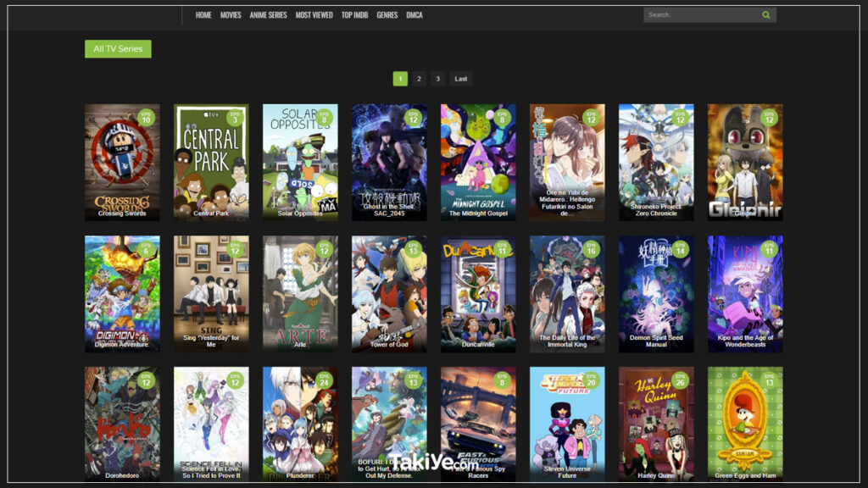This screenshot has height=488, width=868.
Task: Open the Home menu item
Action: (203, 15)
